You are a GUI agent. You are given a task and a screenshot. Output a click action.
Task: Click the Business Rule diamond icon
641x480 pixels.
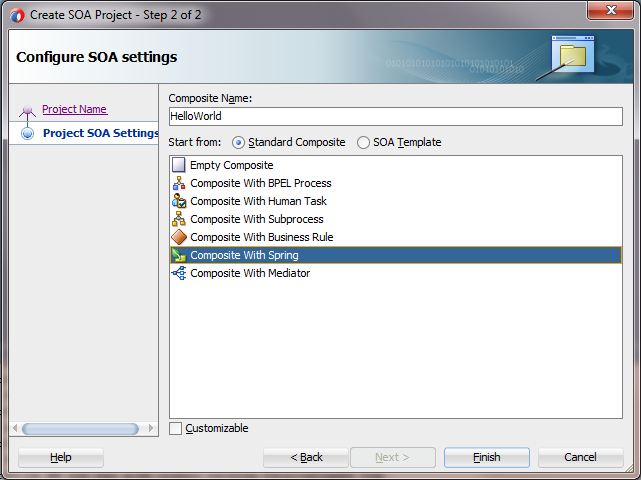(x=179, y=237)
